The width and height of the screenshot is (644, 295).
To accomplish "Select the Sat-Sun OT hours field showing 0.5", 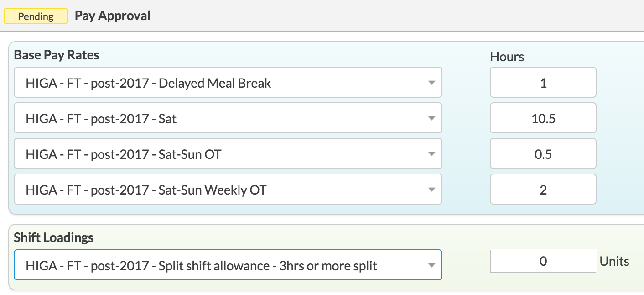I will [543, 154].
